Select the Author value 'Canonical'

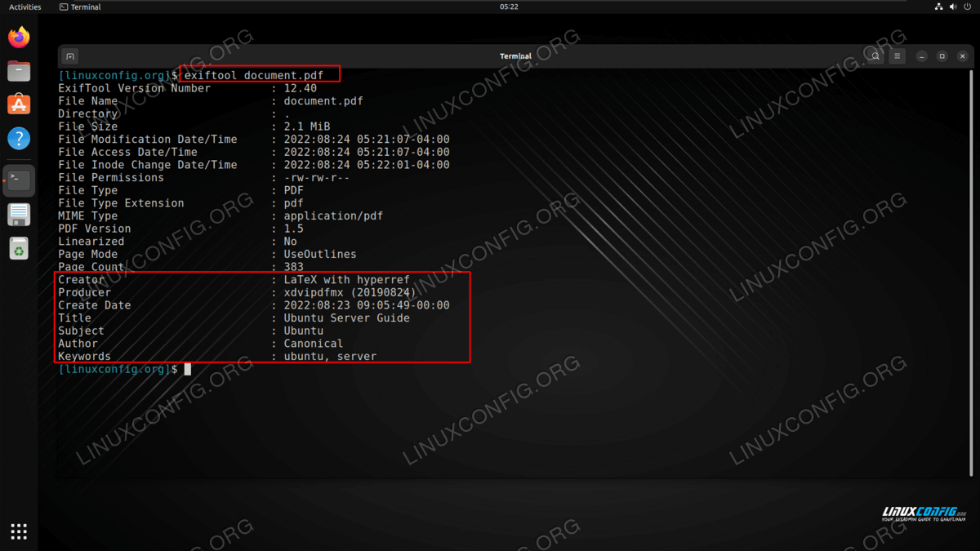coord(314,344)
